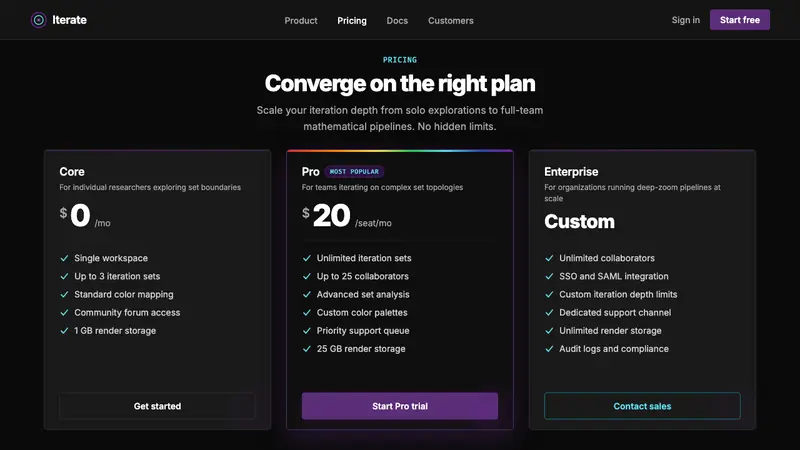This screenshot has width=800, height=450.
Task: Click Get started on Core plan
Action: [157, 406]
